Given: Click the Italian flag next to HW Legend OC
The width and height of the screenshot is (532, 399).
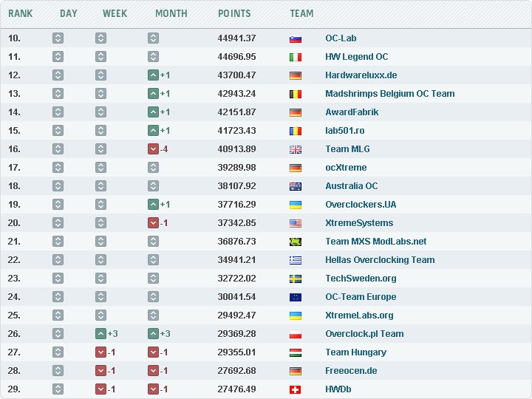Looking at the screenshot, I should (296, 57).
